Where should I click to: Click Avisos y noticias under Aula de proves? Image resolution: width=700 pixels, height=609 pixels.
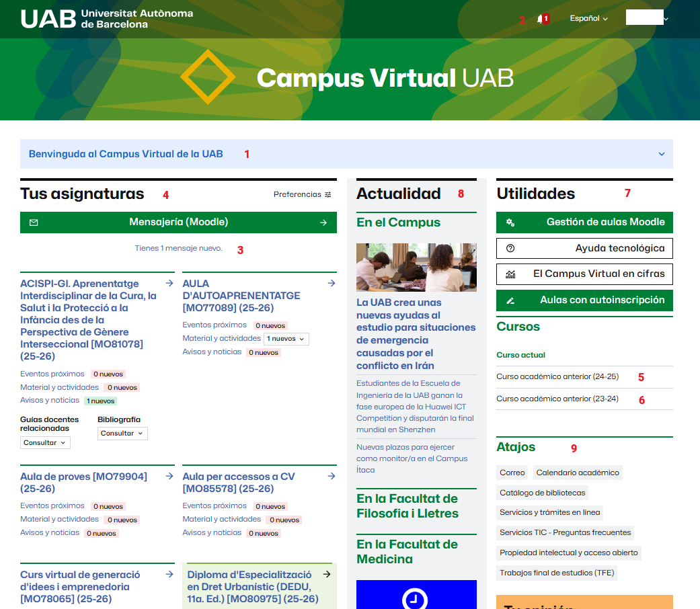50,532
